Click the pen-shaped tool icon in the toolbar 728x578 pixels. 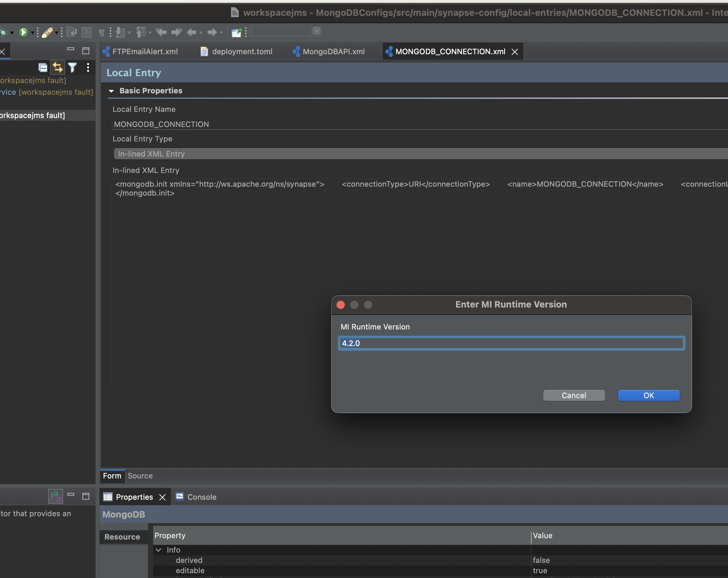click(47, 32)
